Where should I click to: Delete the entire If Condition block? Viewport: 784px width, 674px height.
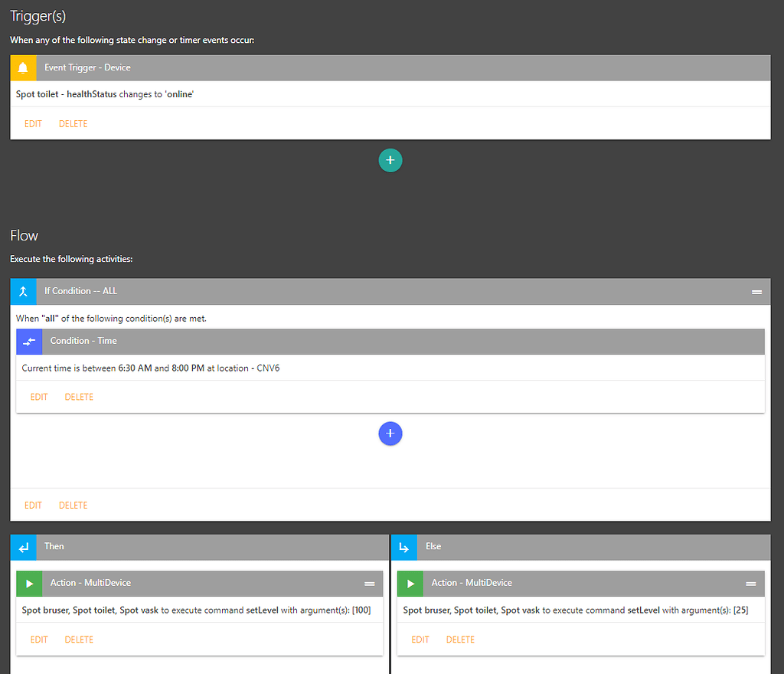(73, 505)
